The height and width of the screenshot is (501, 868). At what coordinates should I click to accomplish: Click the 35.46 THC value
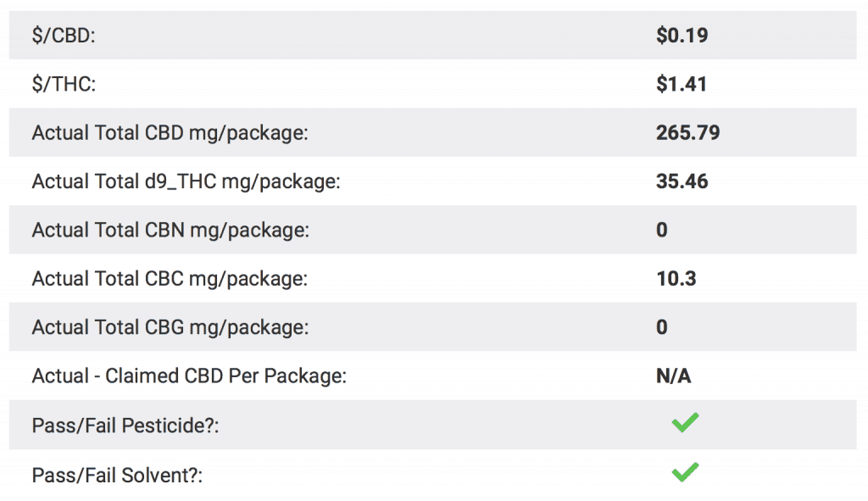pos(682,181)
